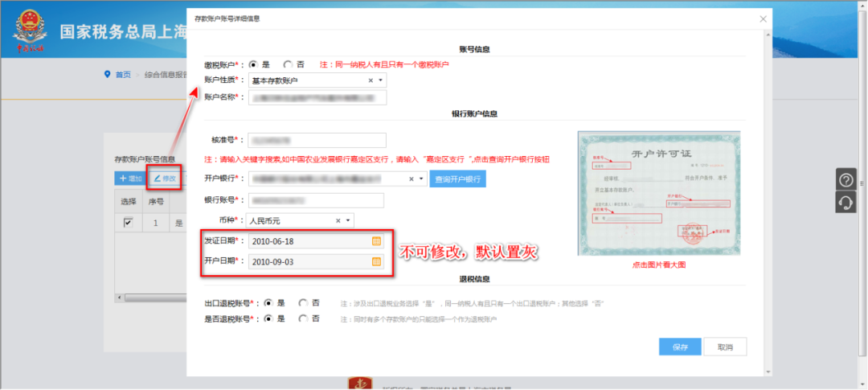Click the 查询开户银行 button
The height and width of the screenshot is (390, 868).
457,179
